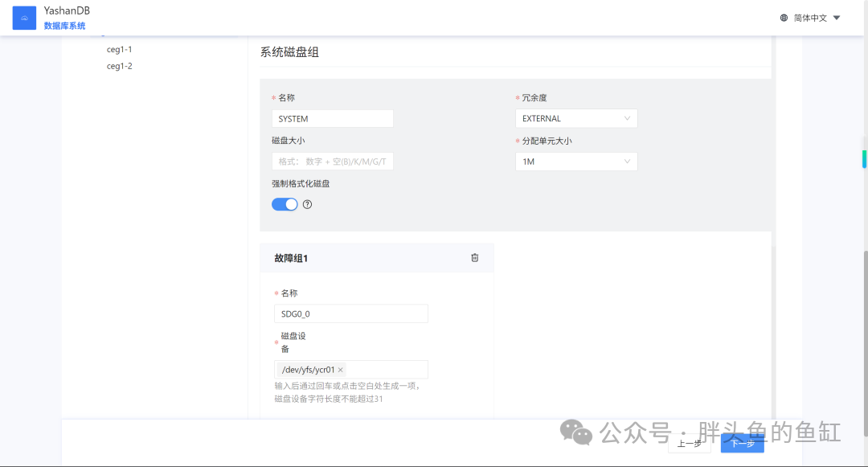Click the globe language icon
Image resolution: width=868 pixels, height=467 pixels.
click(784, 18)
